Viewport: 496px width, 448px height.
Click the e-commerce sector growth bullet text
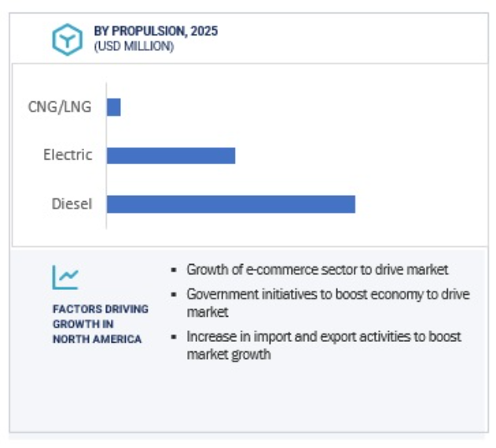[318, 270]
